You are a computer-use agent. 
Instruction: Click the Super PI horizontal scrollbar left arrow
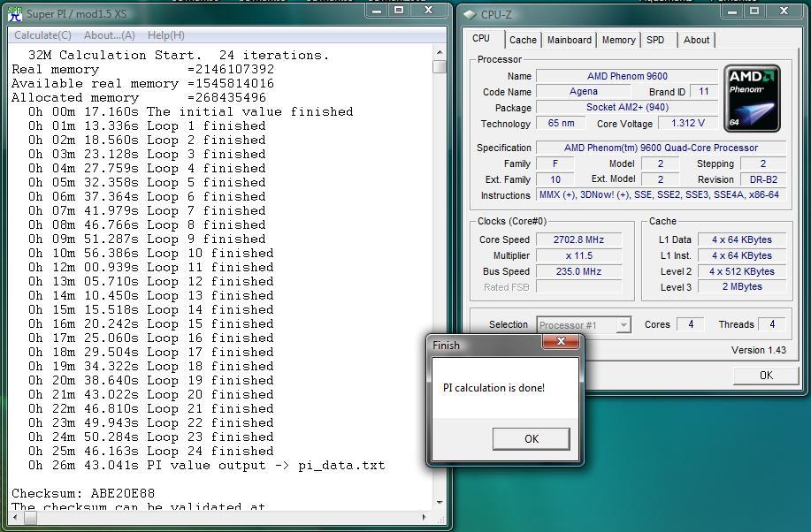pyautogui.click(x=15, y=517)
